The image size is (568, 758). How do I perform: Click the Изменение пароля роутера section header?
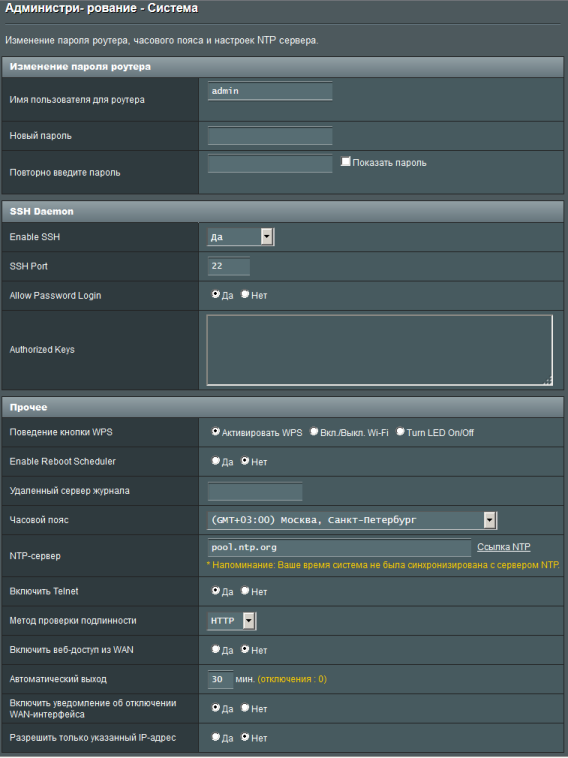(283, 67)
